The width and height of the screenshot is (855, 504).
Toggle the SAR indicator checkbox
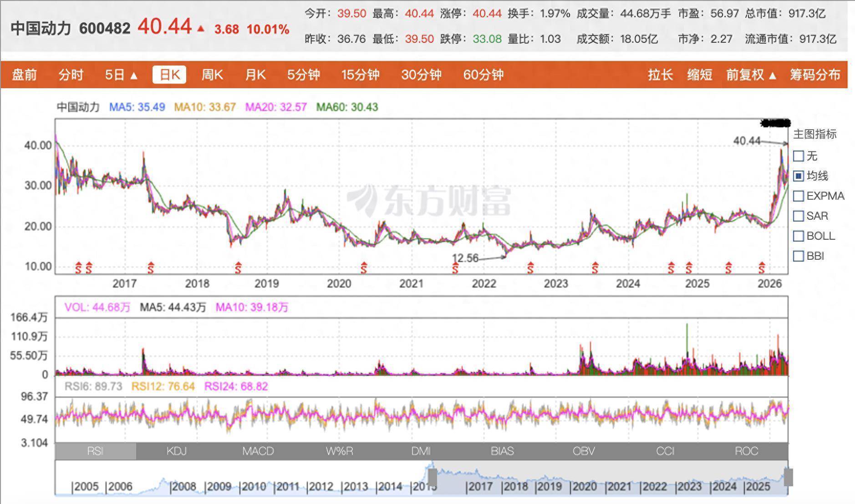[799, 216]
